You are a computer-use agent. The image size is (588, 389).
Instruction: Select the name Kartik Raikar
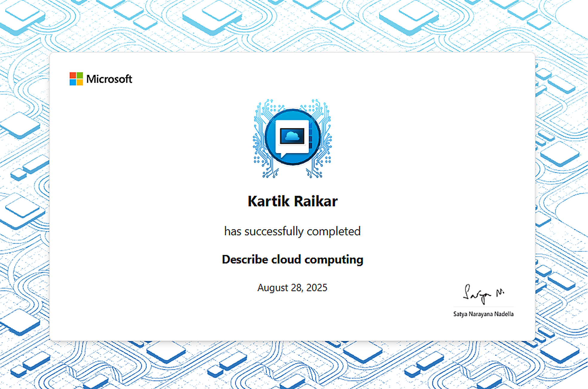pyautogui.click(x=293, y=201)
